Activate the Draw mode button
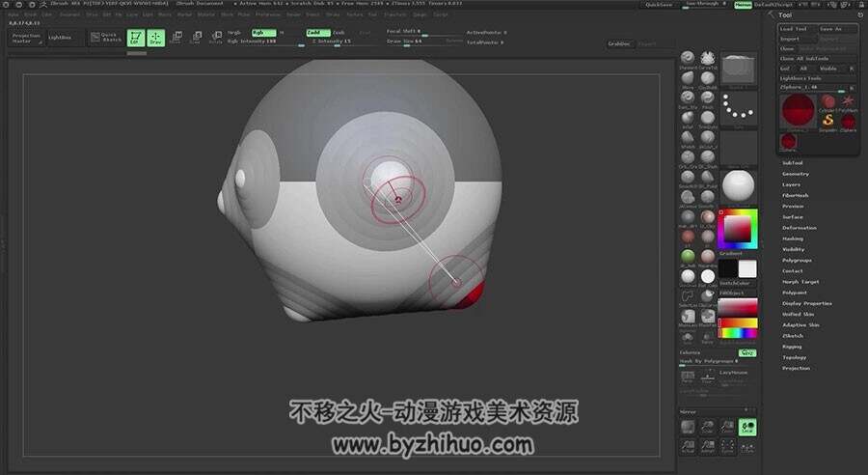Screen dimensions: 868x475 click(x=156, y=38)
